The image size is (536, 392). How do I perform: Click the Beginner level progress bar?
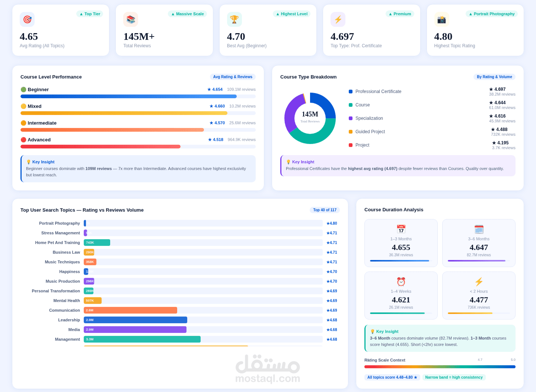pyautogui.click(x=138, y=96)
